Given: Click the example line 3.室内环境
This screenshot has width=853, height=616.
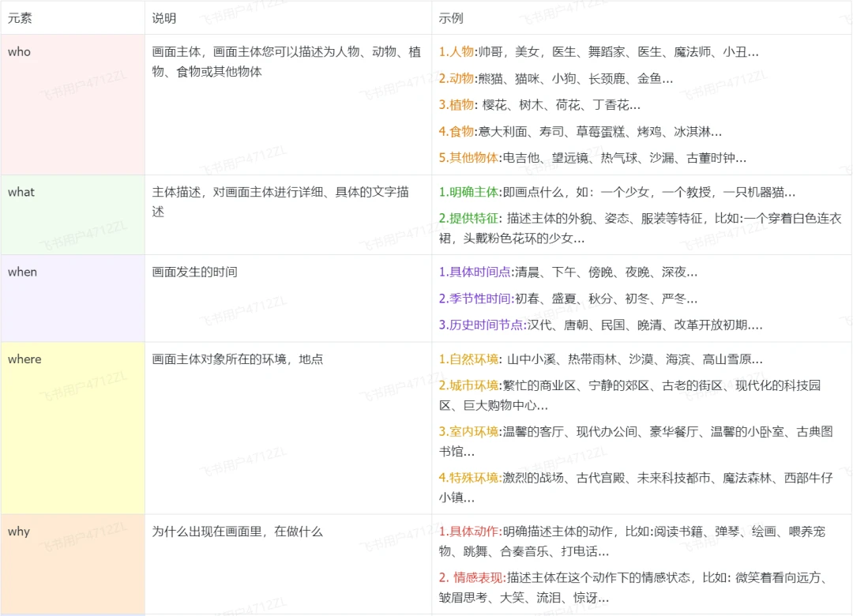Looking at the screenshot, I should click(636, 441).
